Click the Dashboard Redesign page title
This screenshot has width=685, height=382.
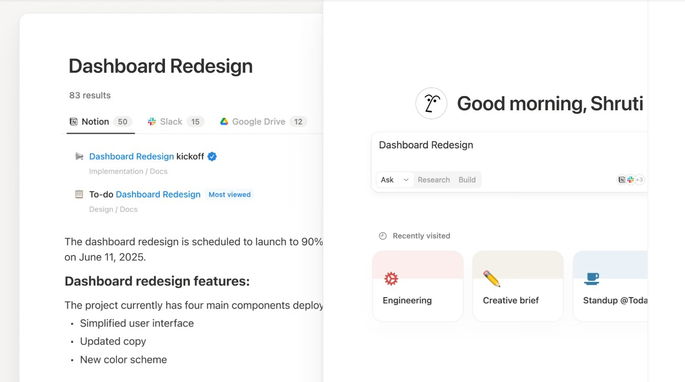click(x=161, y=66)
